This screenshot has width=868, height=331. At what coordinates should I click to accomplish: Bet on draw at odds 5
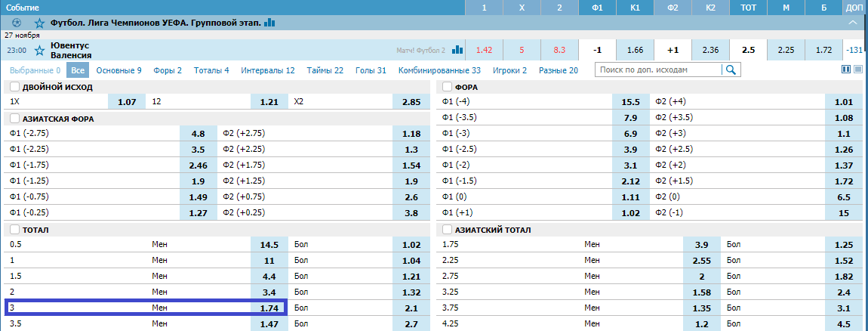(522, 50)
